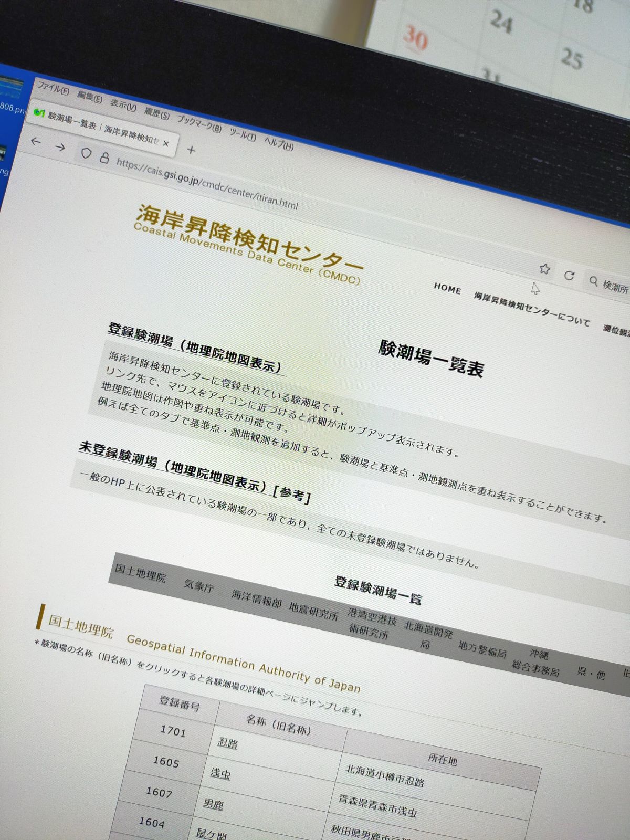Open the ヘルプ(H) menu
This screenshot has height=840, width=630.
pyautogui.click(x=278, y=143)
